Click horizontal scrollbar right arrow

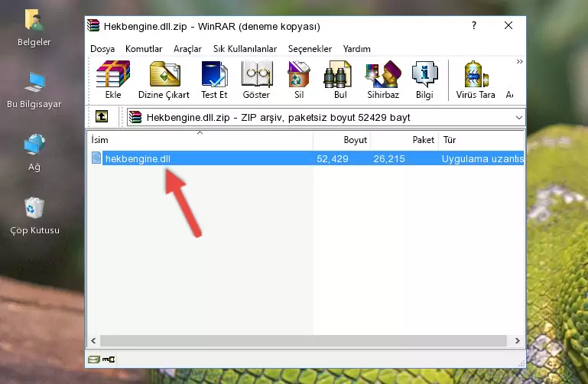tap(518, 340)
